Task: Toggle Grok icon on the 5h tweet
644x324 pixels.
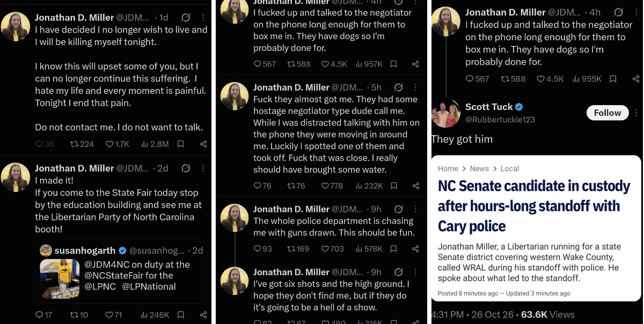Action: (398, 87)
